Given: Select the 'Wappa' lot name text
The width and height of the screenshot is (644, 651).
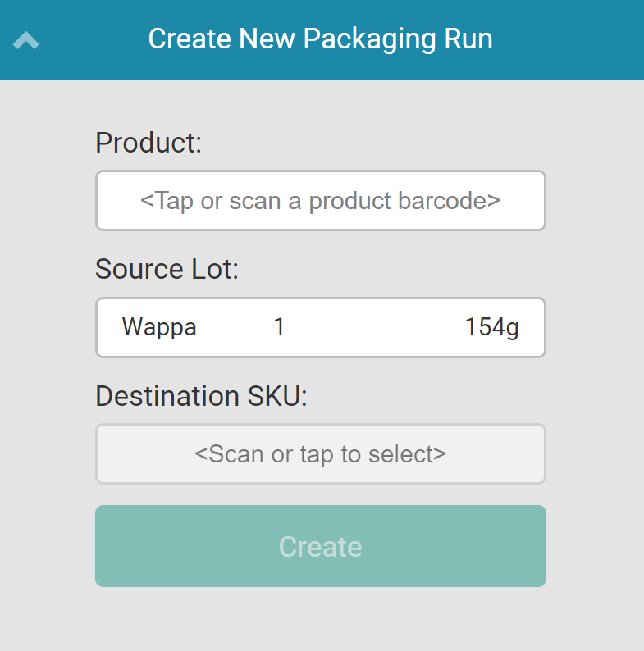Looking at the screenshot, I should 159,327.
